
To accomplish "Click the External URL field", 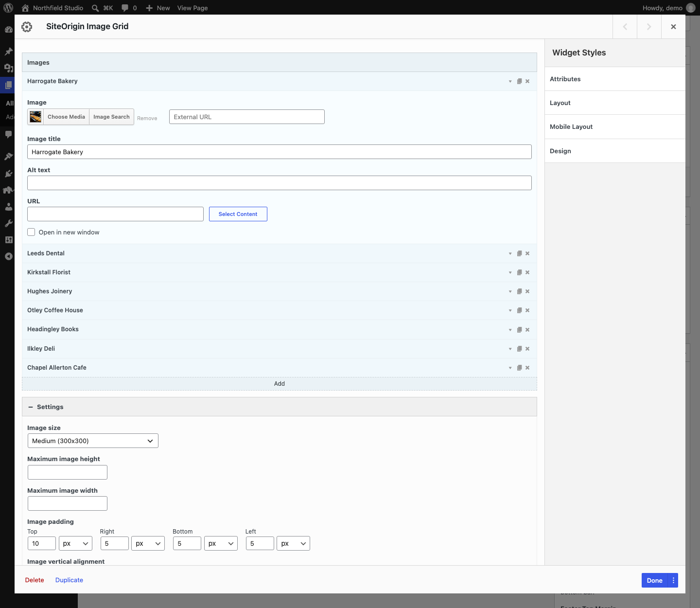I will pos(247,117).
